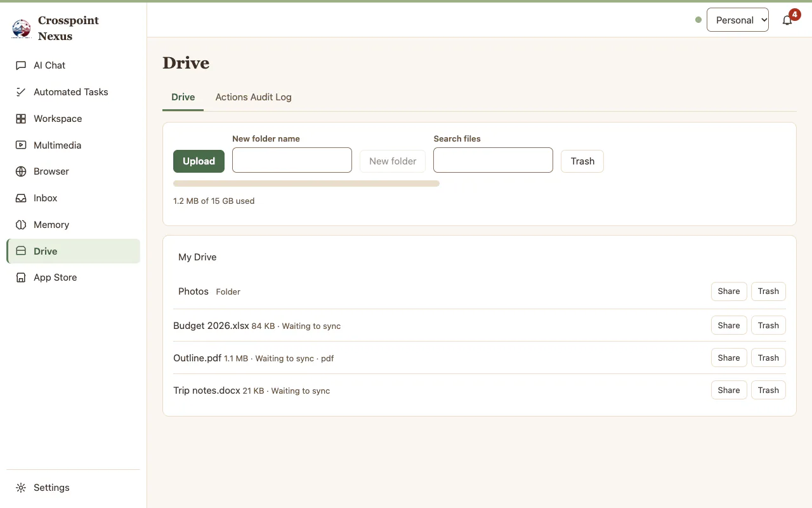Send Trip notes.docx to trash
The height and width of the screenshot is (508, 812).
point(768,390)
